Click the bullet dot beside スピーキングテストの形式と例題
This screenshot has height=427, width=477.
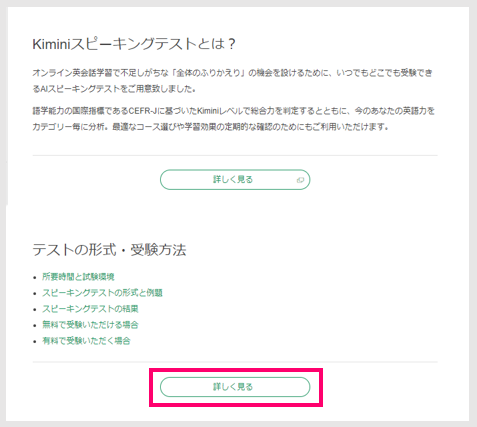click(35, 293)
